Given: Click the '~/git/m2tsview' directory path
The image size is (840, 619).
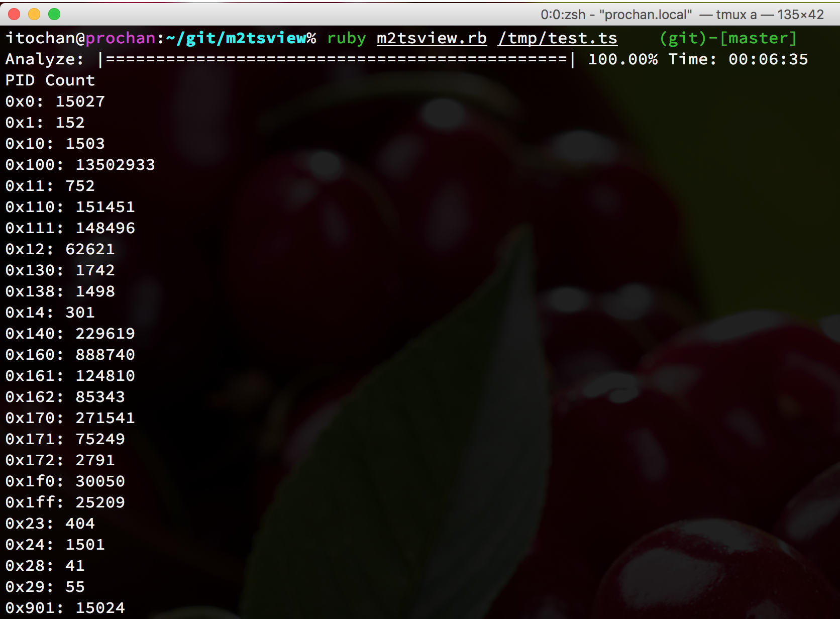Looking at the screenshot, I should [x=236, y=38].
